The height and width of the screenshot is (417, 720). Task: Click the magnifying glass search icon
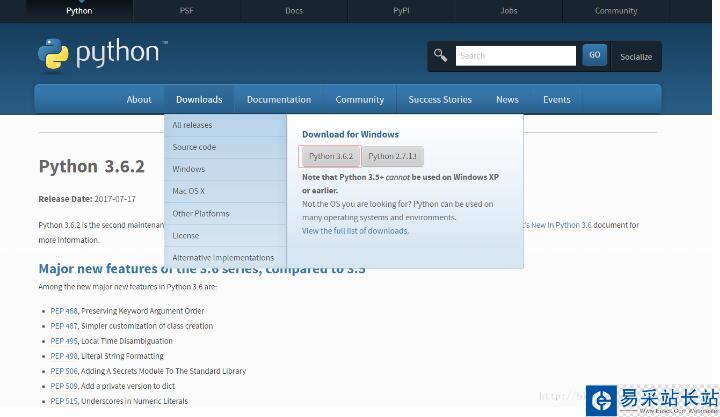440,56
